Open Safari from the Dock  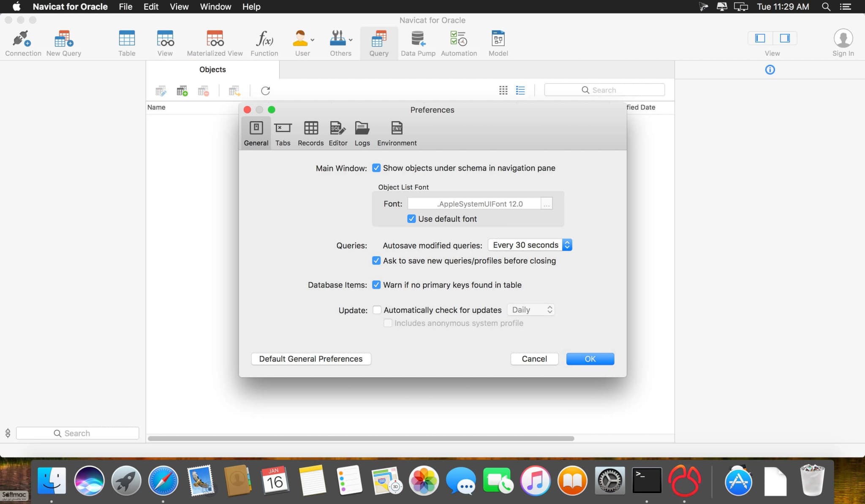click(163, 480)
